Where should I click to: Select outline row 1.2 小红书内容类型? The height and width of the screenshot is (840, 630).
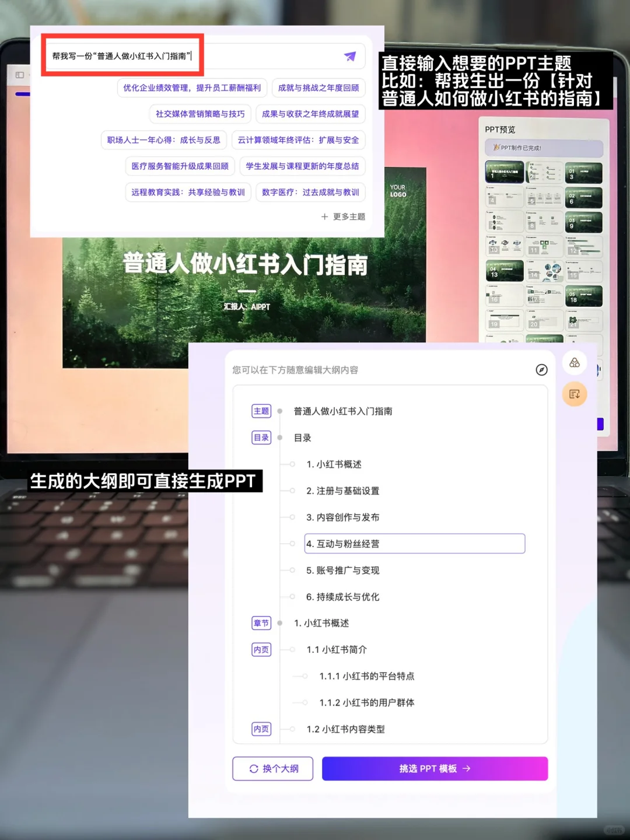click(x=345, y=729)
